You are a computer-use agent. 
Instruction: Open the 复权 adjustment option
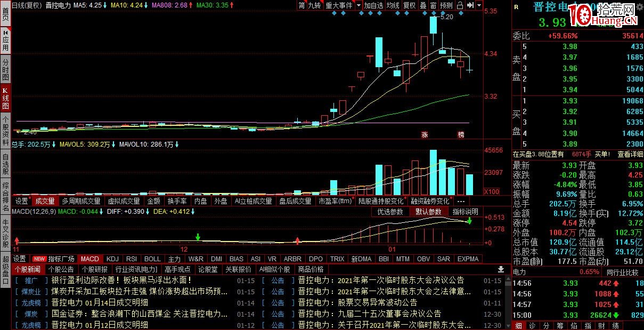tap(409, 5)
